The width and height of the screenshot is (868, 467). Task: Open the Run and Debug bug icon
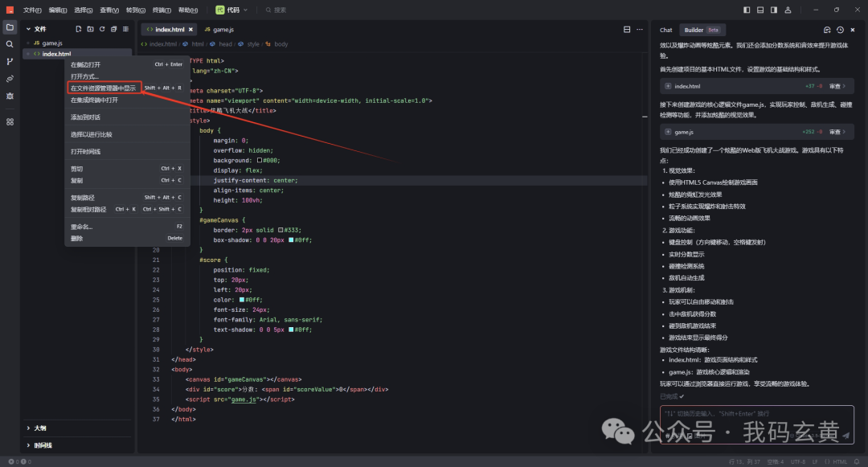coord(10,96)
